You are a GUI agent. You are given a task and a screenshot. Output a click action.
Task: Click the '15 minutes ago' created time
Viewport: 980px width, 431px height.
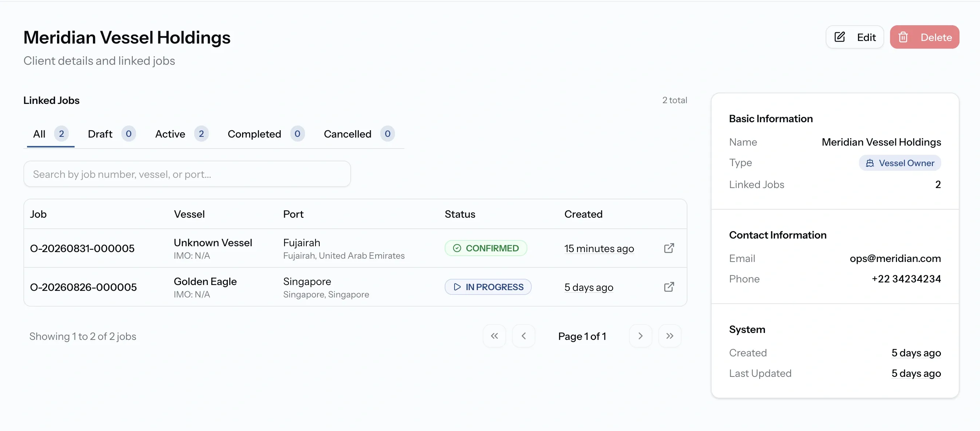tap(599, 249)
